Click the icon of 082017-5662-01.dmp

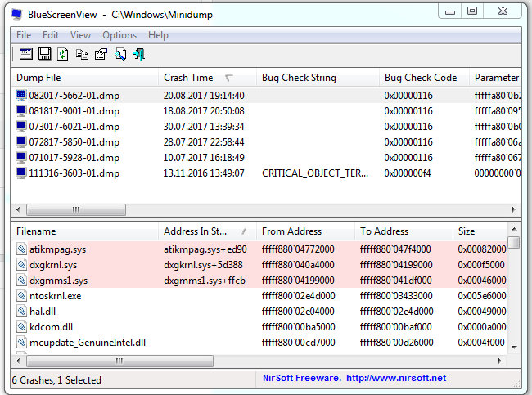coord(21,96)
